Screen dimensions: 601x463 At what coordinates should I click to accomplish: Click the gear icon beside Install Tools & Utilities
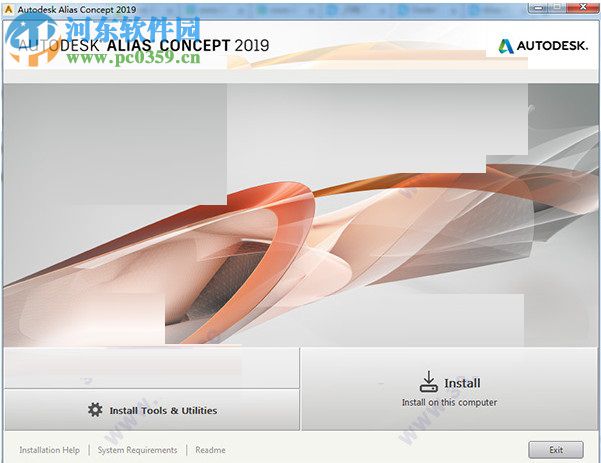click(x=95, y=410)
